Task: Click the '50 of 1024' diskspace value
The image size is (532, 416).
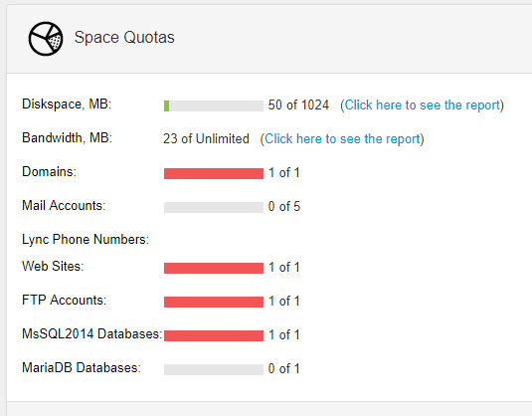Action: click(x=298, y=104)
